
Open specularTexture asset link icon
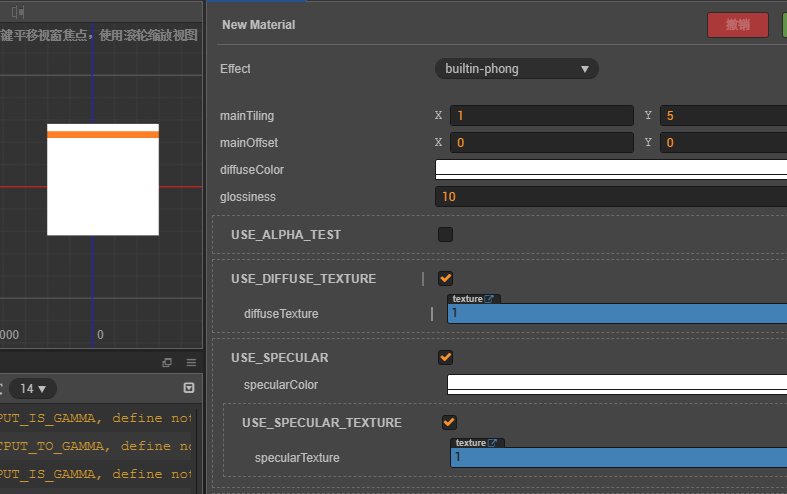pyautogui.click(x=493, y=443)
